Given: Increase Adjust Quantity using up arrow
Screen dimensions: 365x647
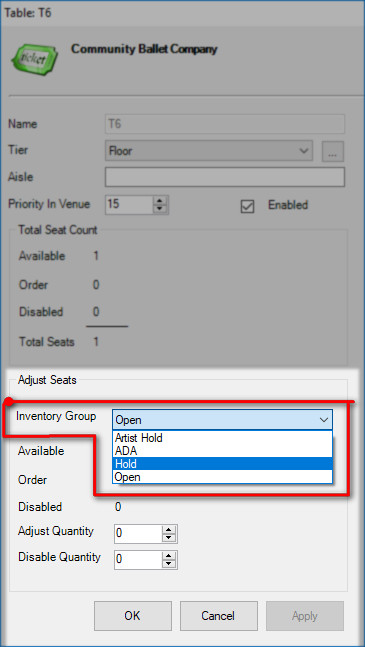Looking at the screenshot, I should click(168, 529).
